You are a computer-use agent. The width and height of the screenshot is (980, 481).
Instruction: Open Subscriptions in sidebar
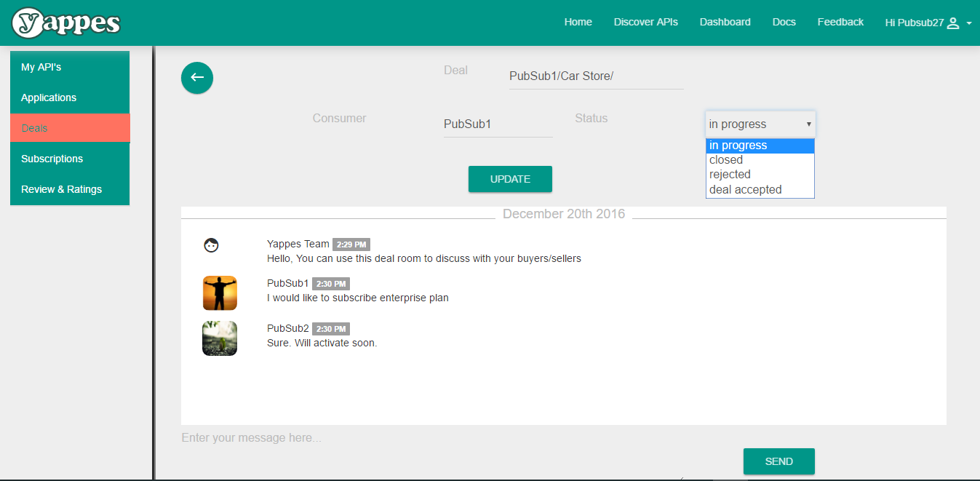pos(70,159)
